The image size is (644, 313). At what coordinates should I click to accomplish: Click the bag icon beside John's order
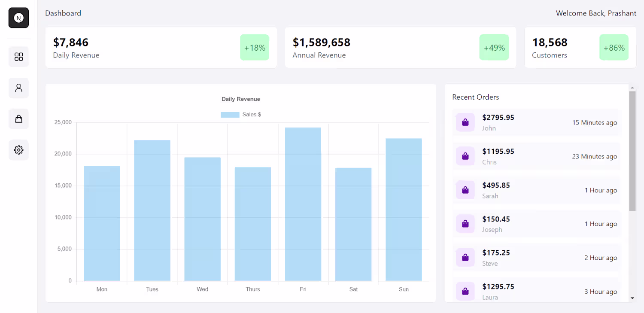click(x=465, y=122)
